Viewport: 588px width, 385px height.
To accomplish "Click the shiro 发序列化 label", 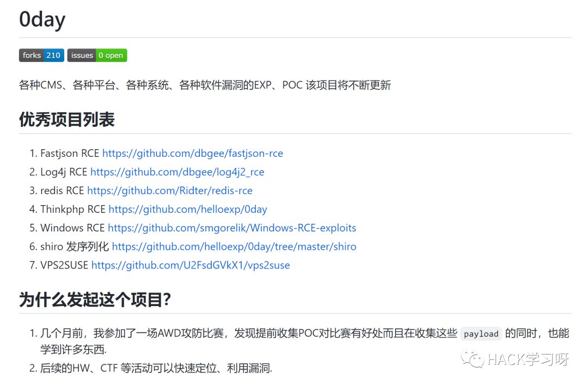I will click(75, 247).
